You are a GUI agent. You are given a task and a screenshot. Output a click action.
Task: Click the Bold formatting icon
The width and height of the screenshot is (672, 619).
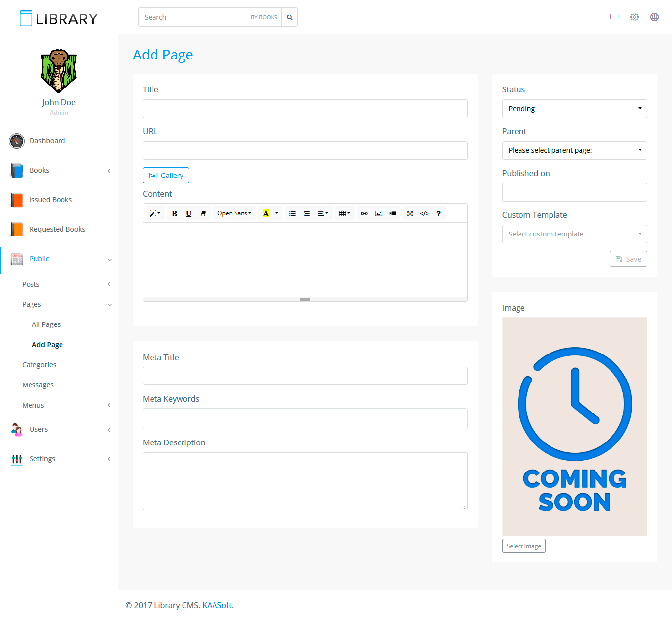(174, 213)
